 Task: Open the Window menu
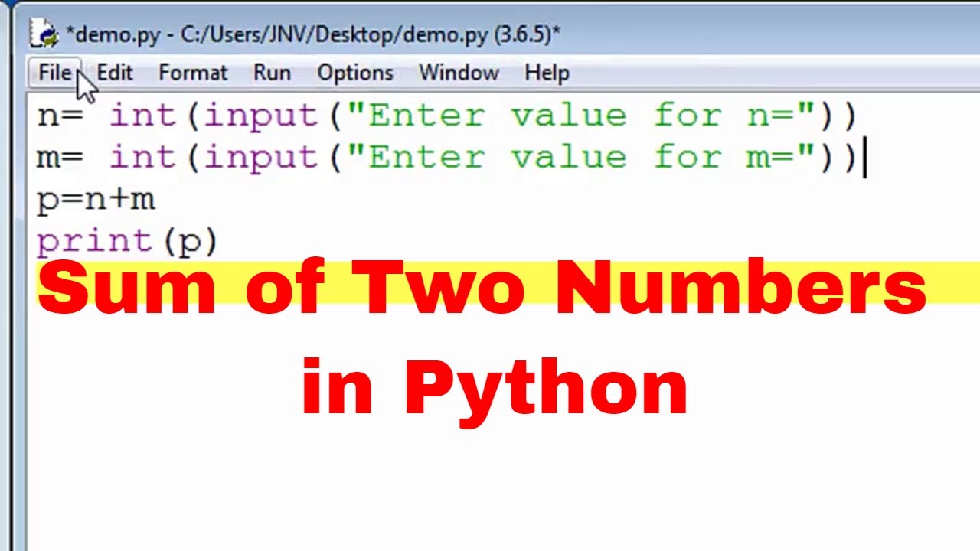(x=459, y=73)
